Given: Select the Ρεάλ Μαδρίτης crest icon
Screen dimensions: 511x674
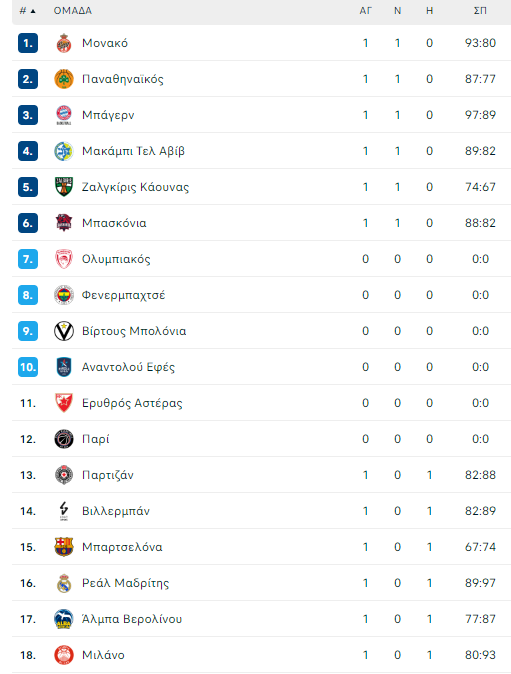Looking at the screenshot, I should tap(64, 583).
